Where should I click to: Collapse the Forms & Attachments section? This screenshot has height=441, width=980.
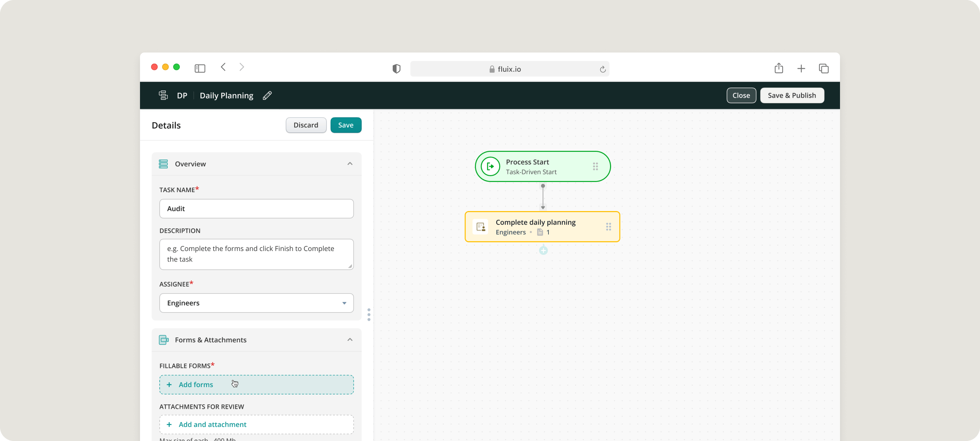tap(350, 340)
